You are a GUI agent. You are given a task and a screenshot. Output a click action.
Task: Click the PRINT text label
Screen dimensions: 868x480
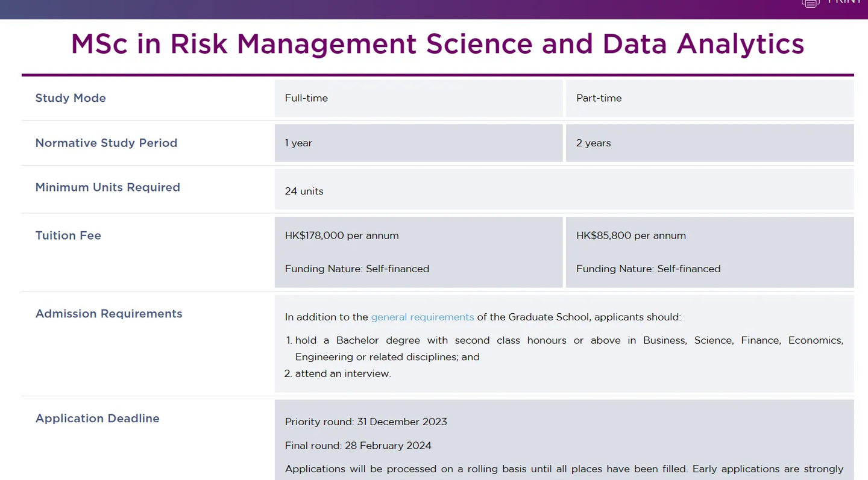pos(844,2)
